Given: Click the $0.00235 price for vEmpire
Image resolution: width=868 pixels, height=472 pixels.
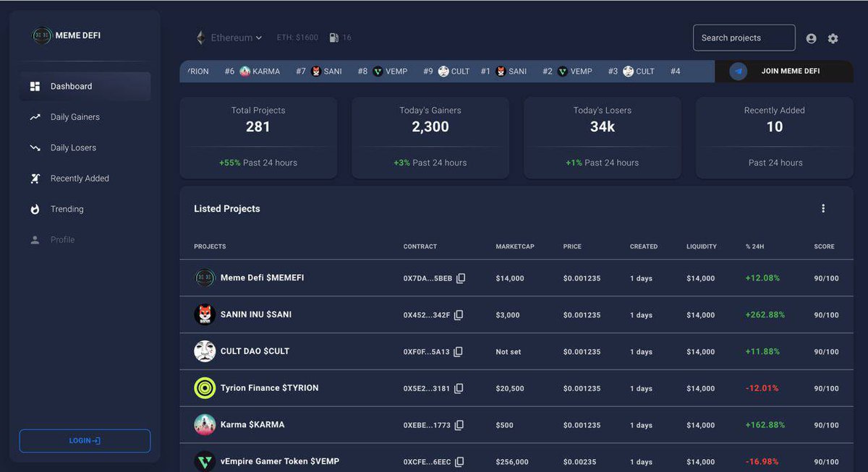Looking at the screenshot, I should (x=580, y=462).
